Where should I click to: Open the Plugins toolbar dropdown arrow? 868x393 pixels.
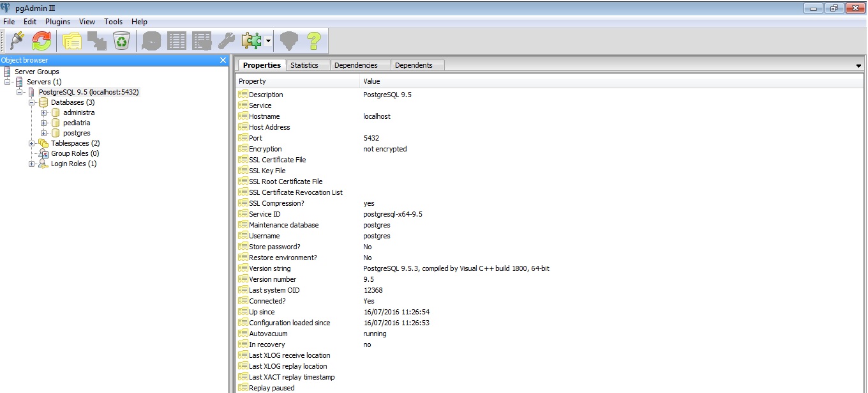click(x=268, y=41)
